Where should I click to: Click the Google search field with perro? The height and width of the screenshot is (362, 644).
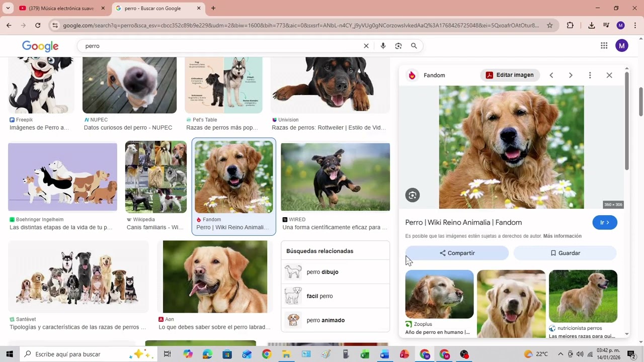tap(221, 46)
